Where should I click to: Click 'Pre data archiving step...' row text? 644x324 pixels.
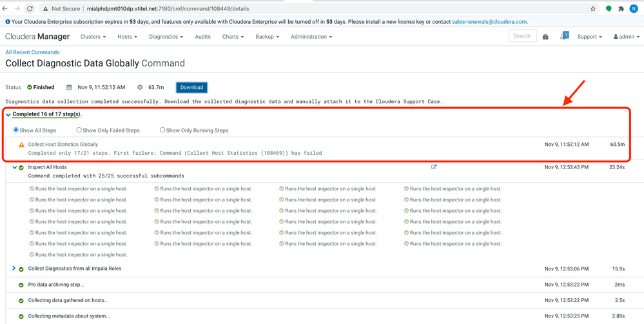pos(56,285)
